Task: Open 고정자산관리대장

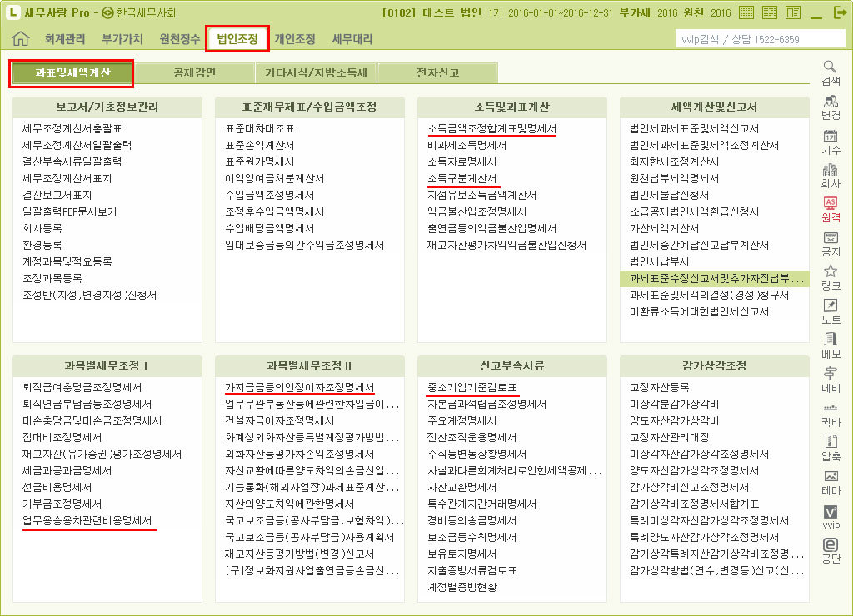Action: (669, 437)
